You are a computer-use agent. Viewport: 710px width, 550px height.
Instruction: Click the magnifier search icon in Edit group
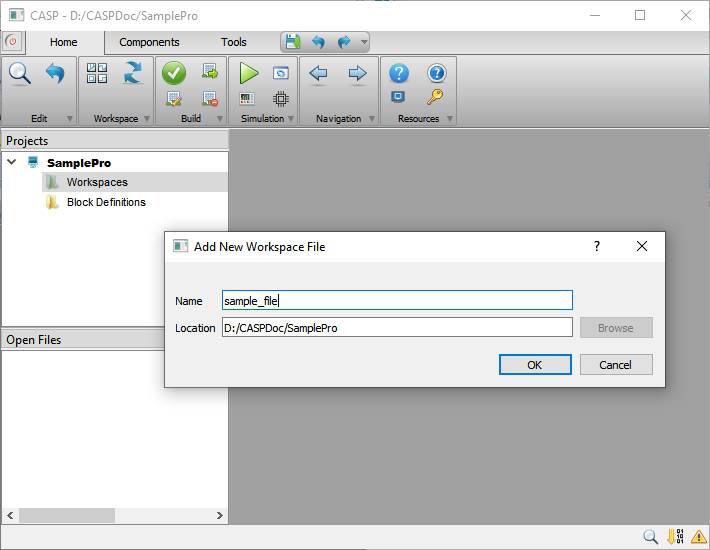point(20,73)
